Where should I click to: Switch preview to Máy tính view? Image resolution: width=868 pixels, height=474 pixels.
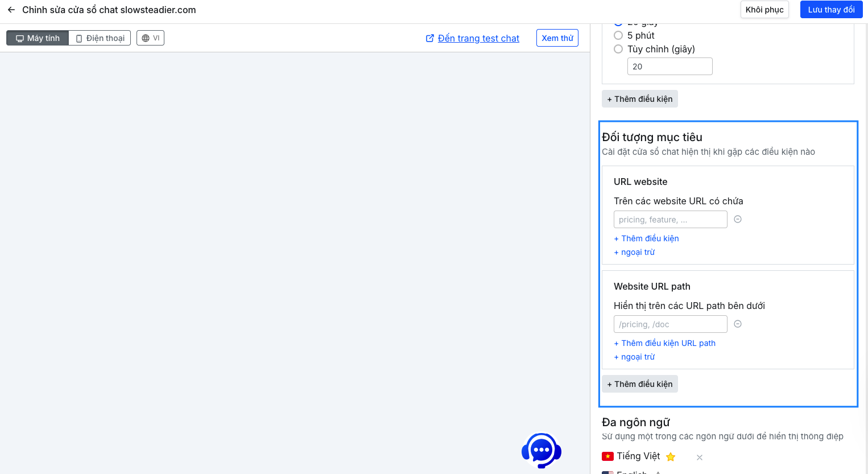click(38, 38)
